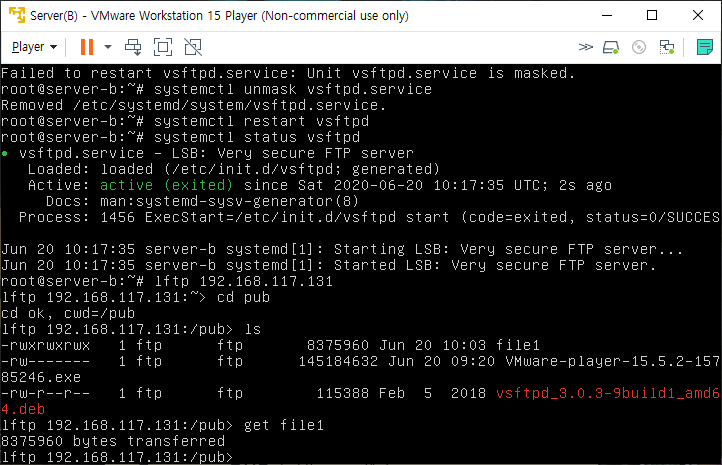Maximize the VMware Player window
This screenshot has width=722, height=465.
point(652,15)
